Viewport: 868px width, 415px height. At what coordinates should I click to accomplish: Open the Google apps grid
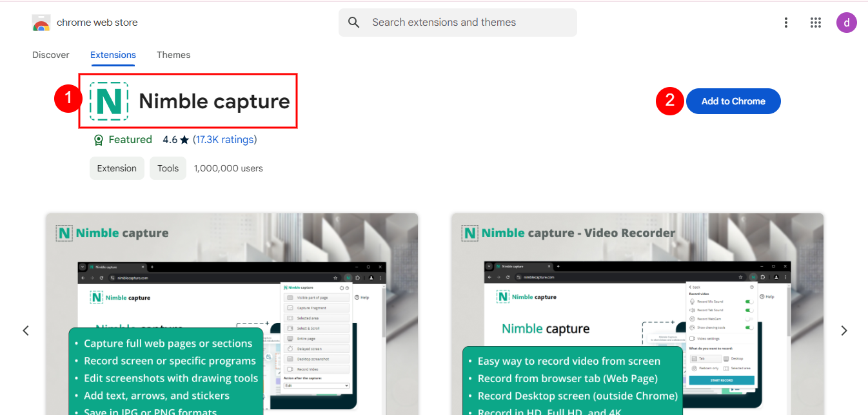point(815,23)
